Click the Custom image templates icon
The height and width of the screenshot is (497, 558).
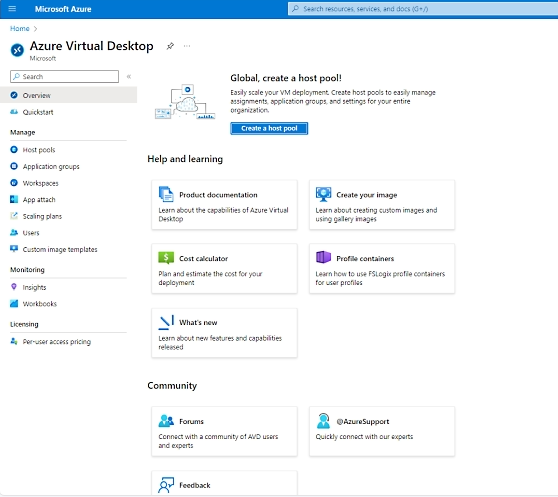(x=14, y=249)
